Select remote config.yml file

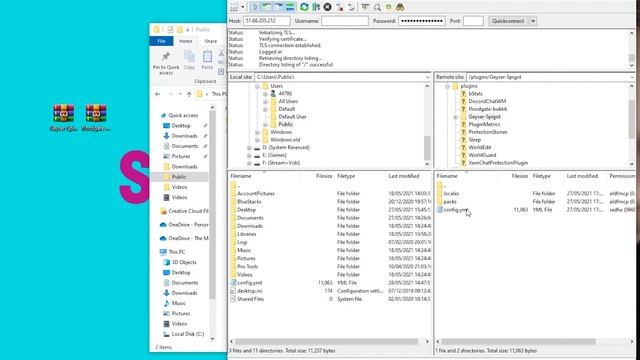coord(455,210)
